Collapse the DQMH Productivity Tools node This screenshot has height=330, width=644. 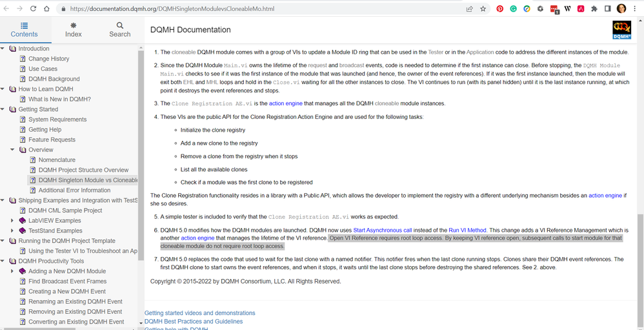(x=3, y=261)
